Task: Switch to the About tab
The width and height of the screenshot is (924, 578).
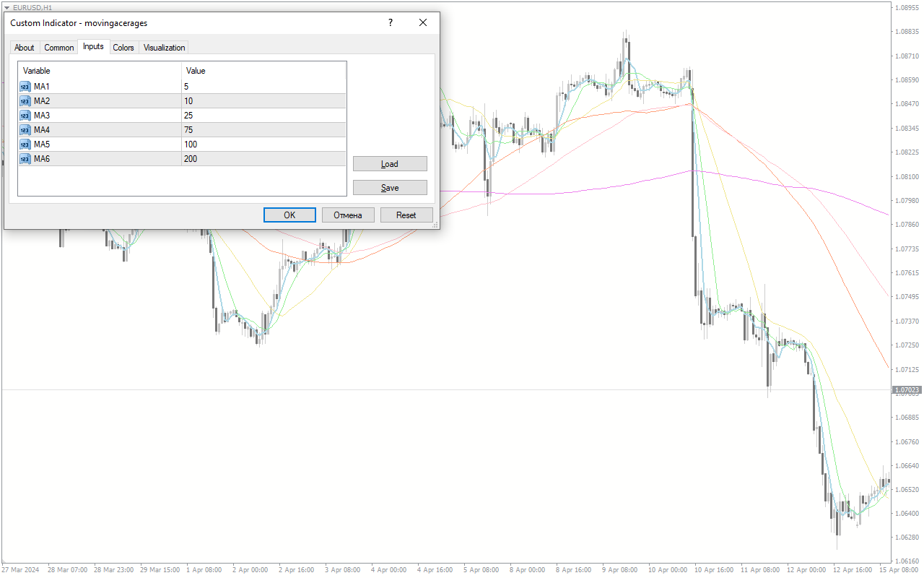Action: point(25,48)
